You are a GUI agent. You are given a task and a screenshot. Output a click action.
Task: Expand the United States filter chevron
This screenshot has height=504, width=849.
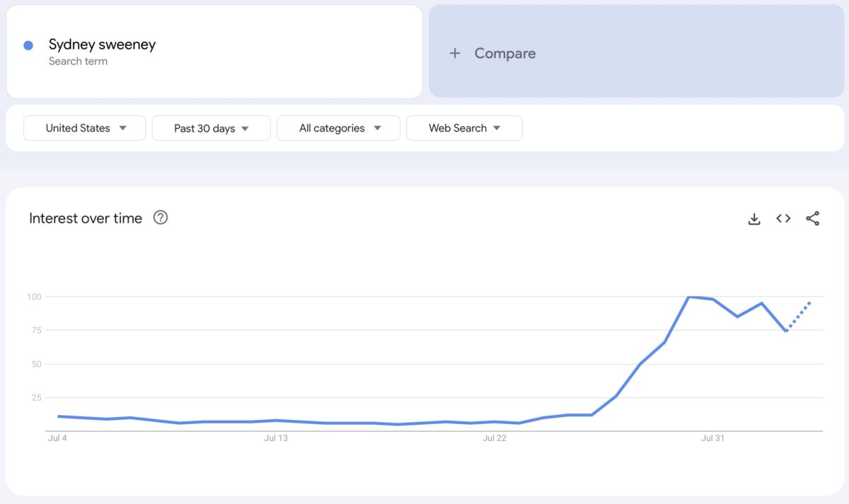tap(123, 128)
